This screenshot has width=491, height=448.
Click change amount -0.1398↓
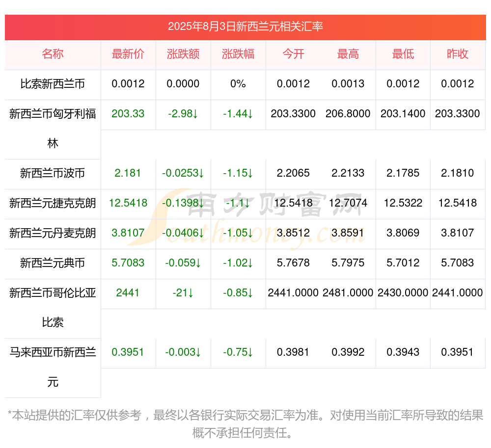click(x=183, y=203)
